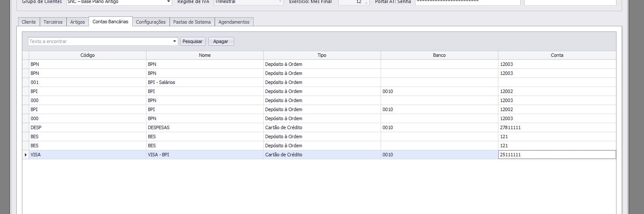
Task: Select the DESPESAS account row
Action: pyautogui.click(x=204, y=127)
